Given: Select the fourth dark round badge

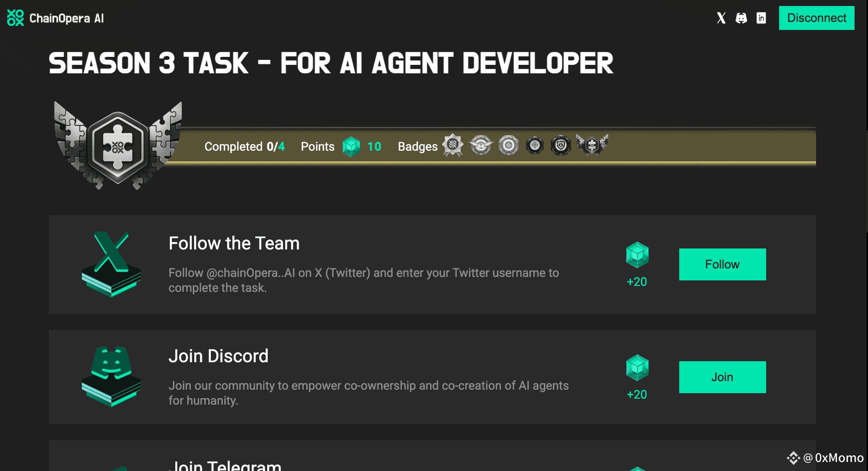Looking at the screenshot, I should pyautogui.click(x=535, y=145).
